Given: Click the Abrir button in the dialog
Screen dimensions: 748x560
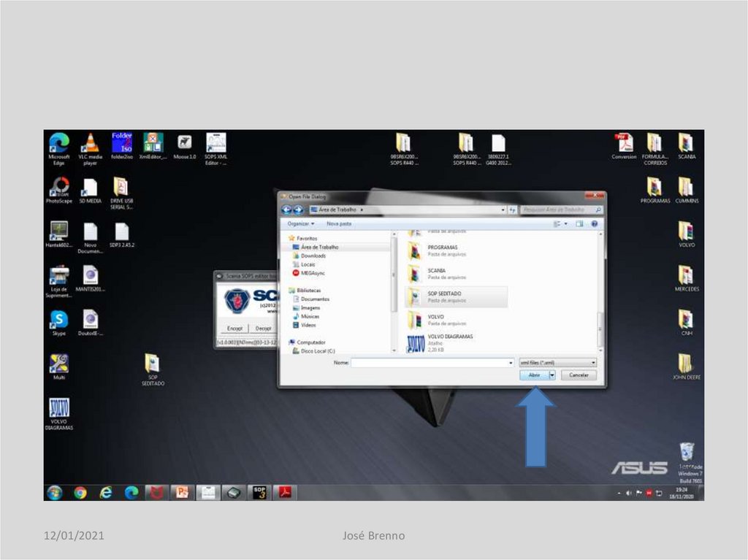Looking at the screenshot, I should (x=534, y=375).
